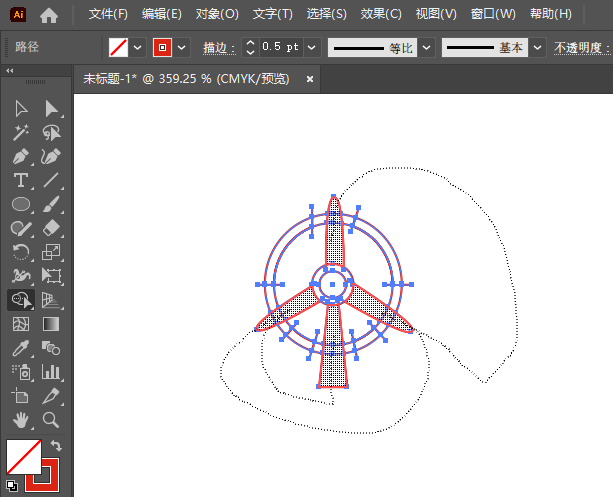
Task: Select the Hand tool
Action: pyautogui.click(x=21, y=420)
